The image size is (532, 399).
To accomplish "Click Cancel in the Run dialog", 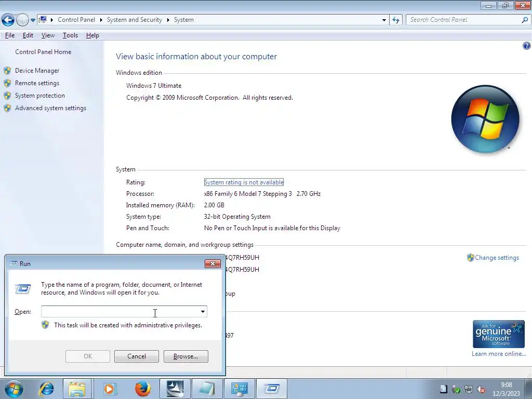I will click(x=137, y=356).
